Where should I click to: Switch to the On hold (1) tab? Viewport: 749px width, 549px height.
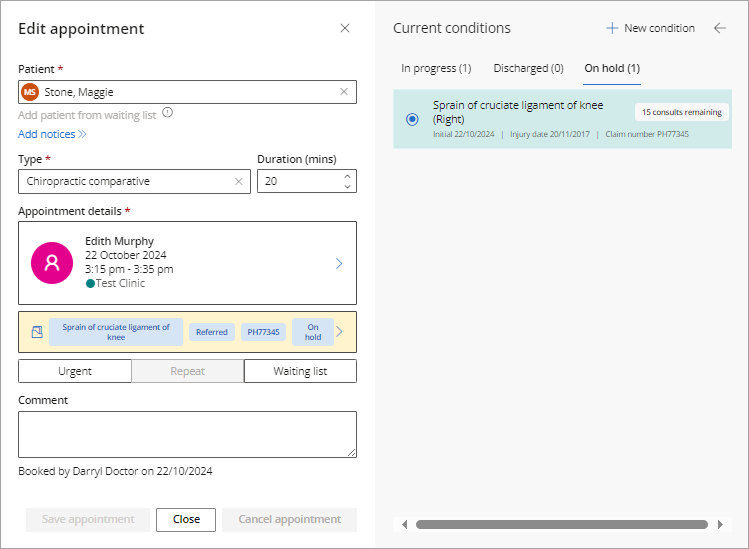click(x=612, y=68)
